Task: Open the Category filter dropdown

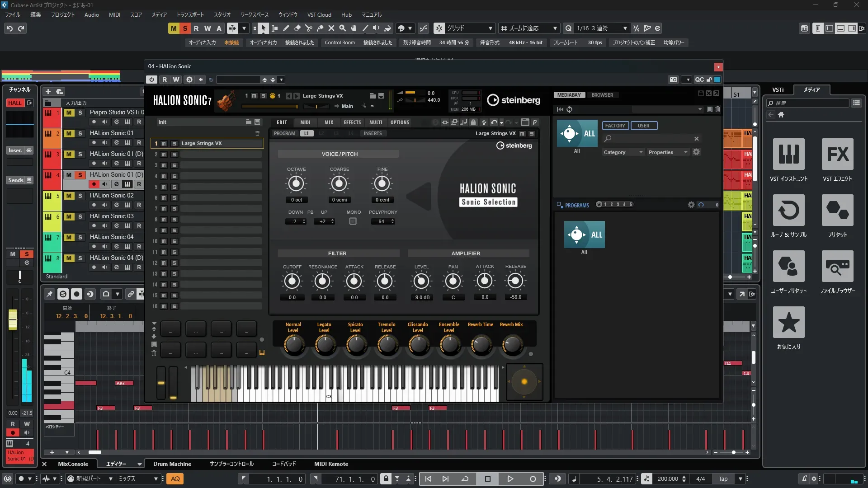Action: coord(623,152)
